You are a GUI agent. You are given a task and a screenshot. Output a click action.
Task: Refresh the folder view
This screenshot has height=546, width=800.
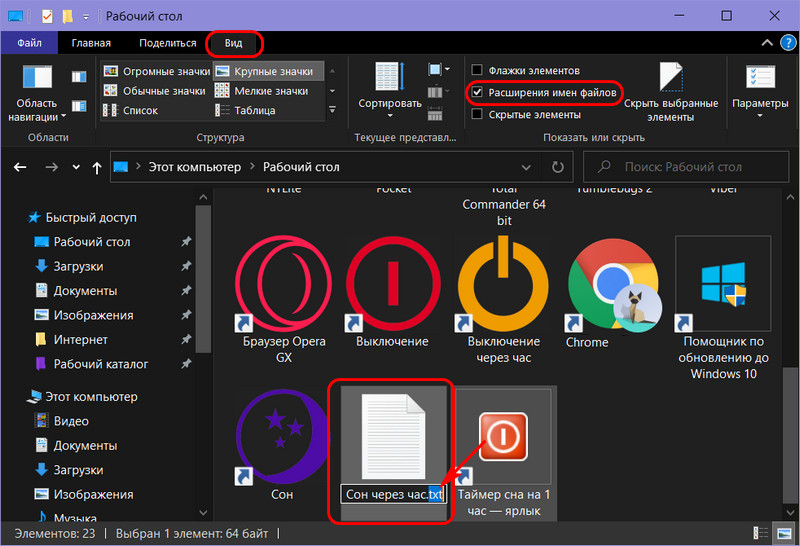point(558,167)
